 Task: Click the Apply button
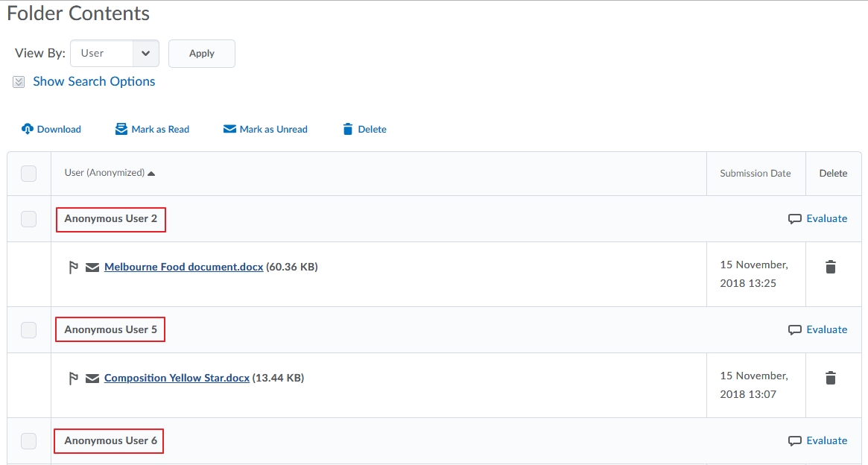pyautogui.click(x=201, y=53)
